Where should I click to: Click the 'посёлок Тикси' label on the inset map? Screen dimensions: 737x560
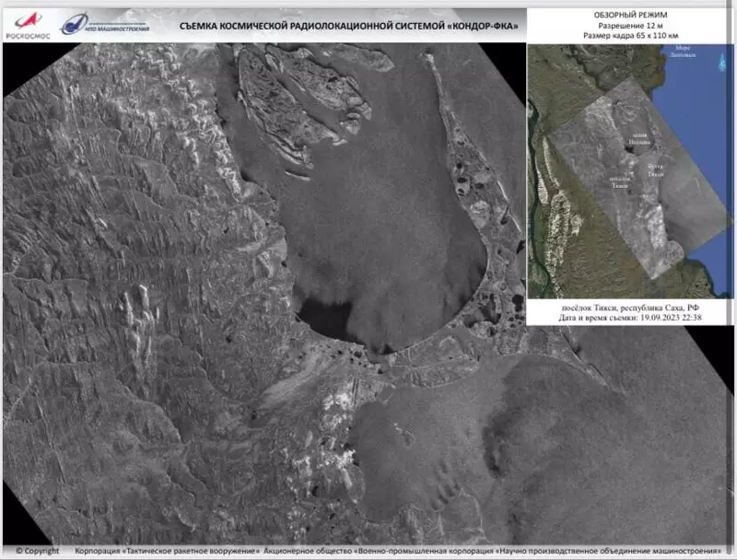[620, 181]
